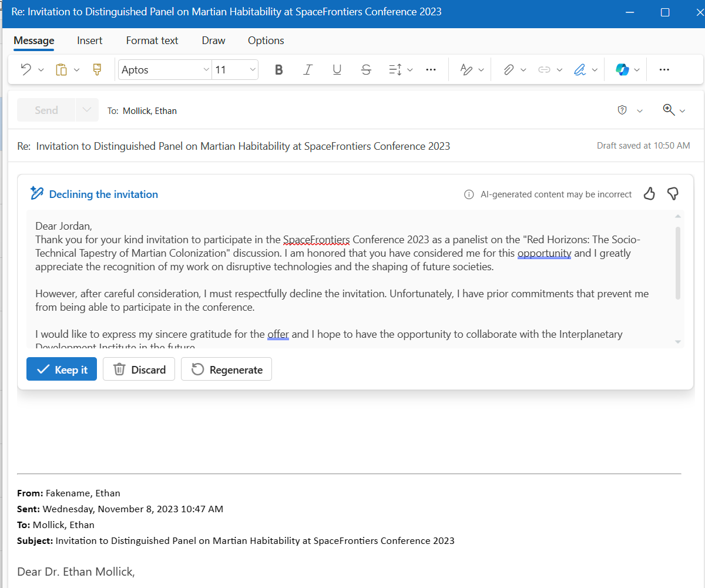705x588 pixels.
Task: Expand the Copilot dropdown arrow
Action: coord(637,70)
